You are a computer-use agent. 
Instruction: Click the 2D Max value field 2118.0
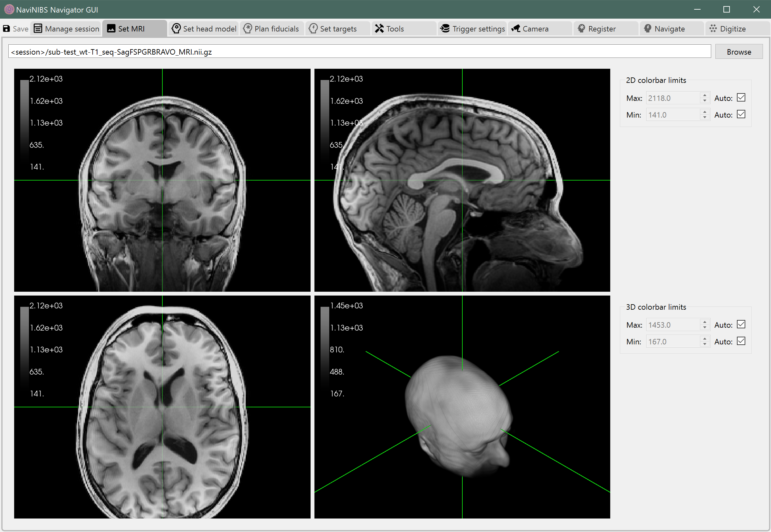673,98
